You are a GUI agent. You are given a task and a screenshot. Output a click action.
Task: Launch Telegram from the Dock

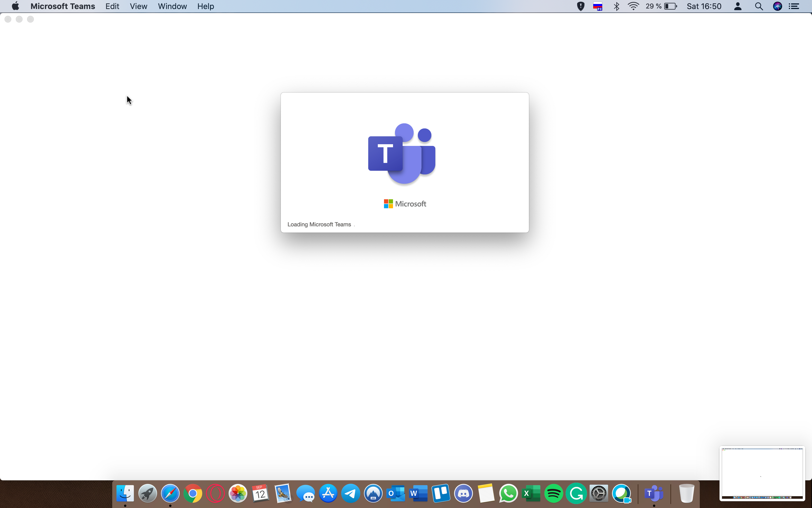point(350,493)
